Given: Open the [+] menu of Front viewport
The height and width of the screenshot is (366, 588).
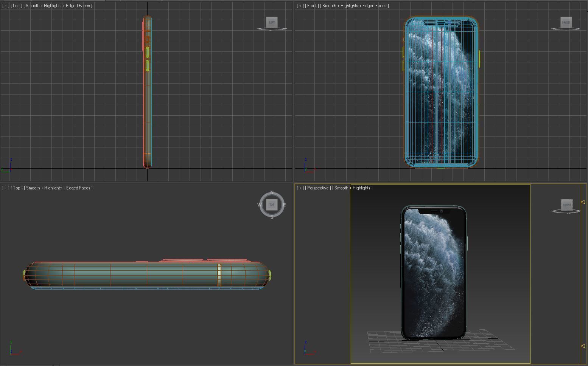Looking at the screenshot, I should 300,6.
